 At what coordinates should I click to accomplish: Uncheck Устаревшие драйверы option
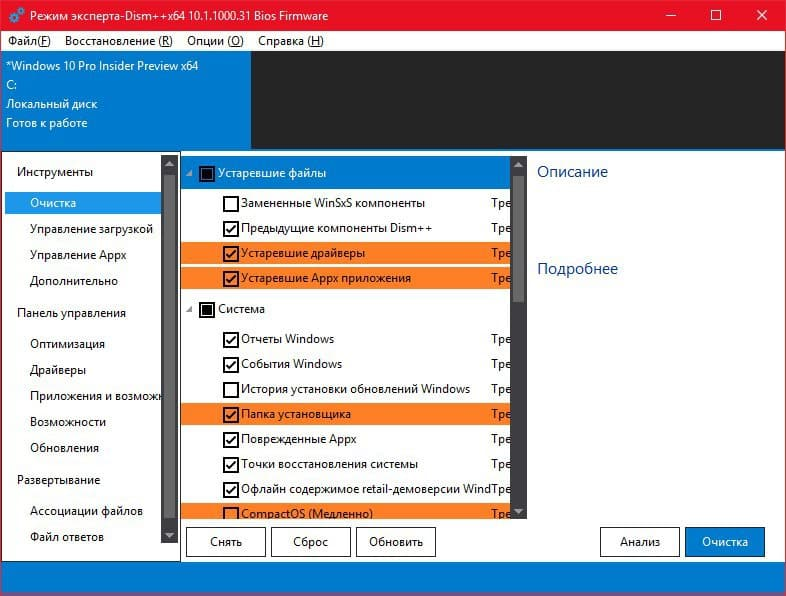(x=230, y=254)
